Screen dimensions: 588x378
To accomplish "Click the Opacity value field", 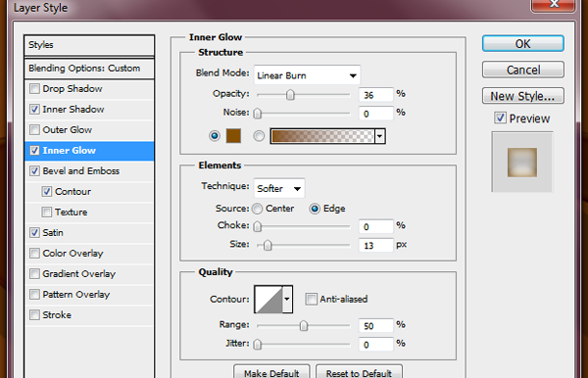I will pyautogui.click(x=375, y=95).
